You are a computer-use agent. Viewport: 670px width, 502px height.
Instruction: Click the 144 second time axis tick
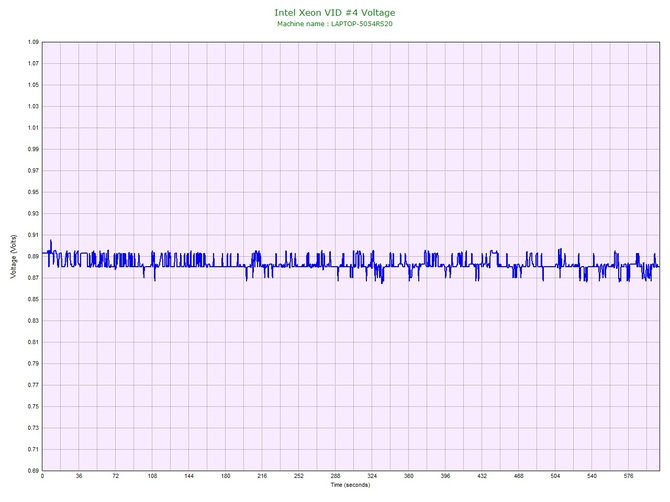pos(189,477)
